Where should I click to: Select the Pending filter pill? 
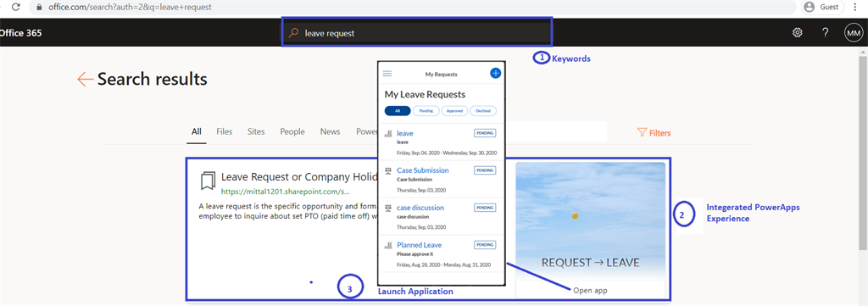click(426, 111)
